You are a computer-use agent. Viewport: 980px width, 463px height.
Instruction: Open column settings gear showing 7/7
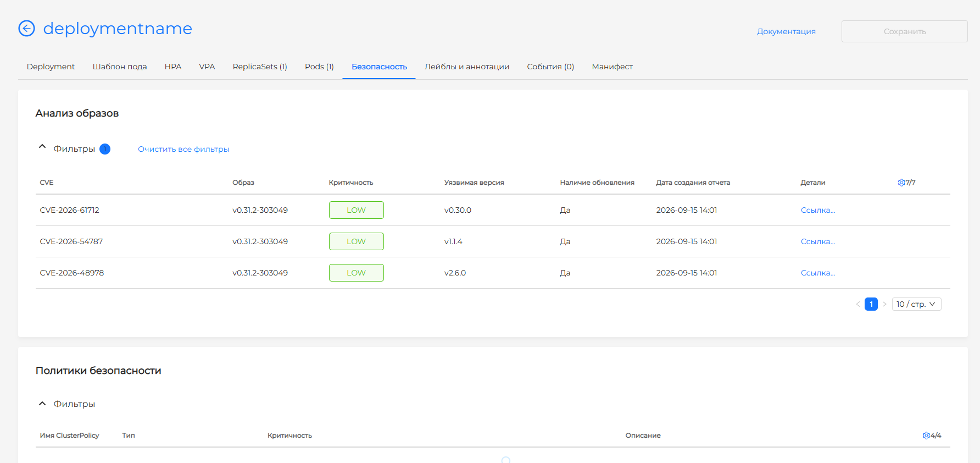pyautogui.click(x=901, y=183)
